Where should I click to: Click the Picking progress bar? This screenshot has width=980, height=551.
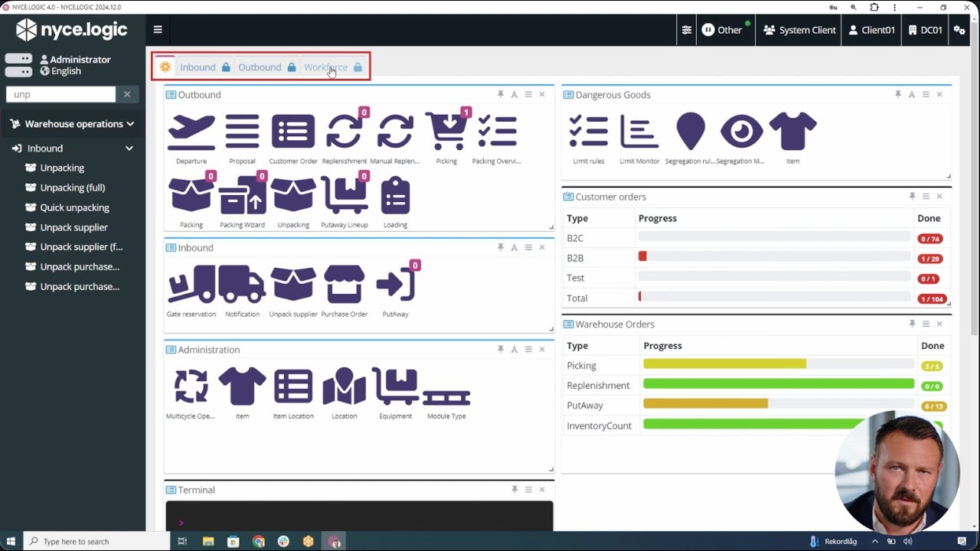click(779, 365)
